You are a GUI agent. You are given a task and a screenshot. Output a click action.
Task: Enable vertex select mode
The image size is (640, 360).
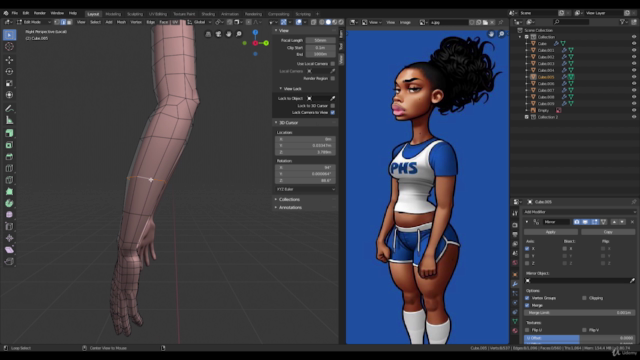(57, 22)
